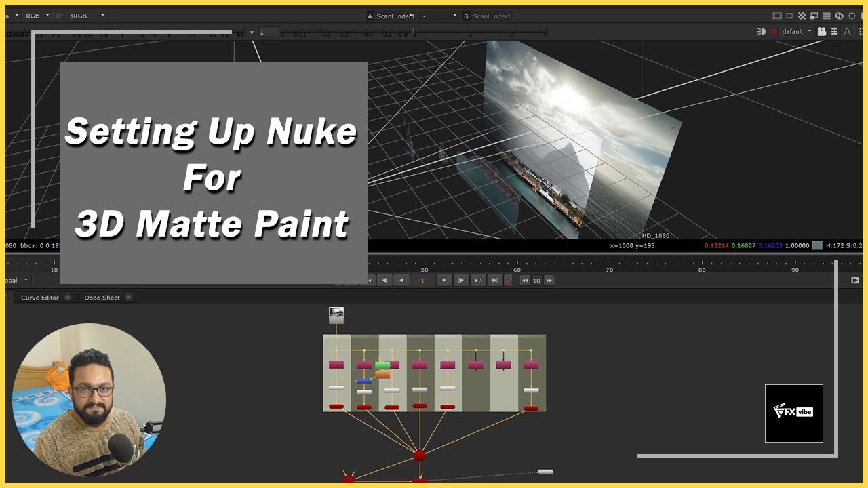The height and width of the screenshot is (488, 868).
Task: Click the current frame field showing 1
Action: click(x=423, y=280)
